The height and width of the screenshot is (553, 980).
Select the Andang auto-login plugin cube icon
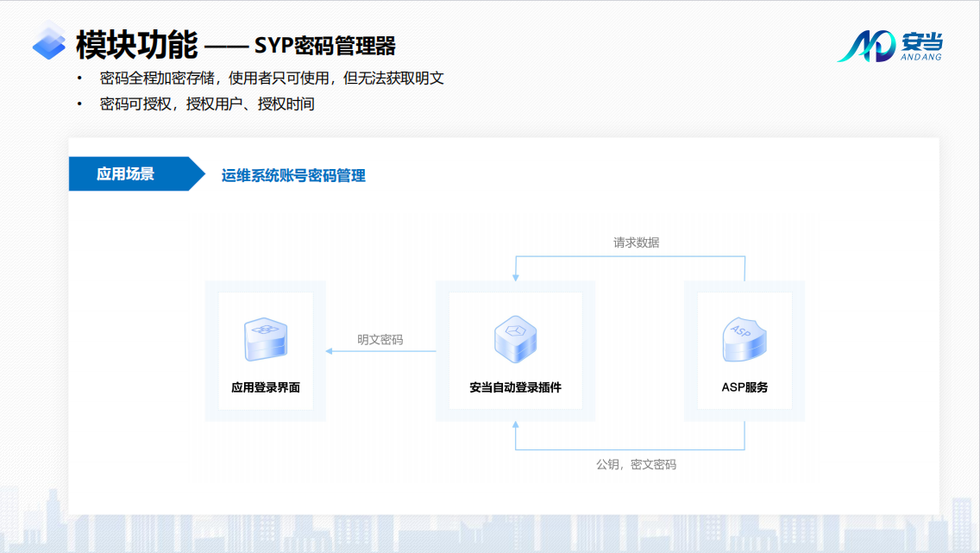pyautogui.click(x=516, y=339)
